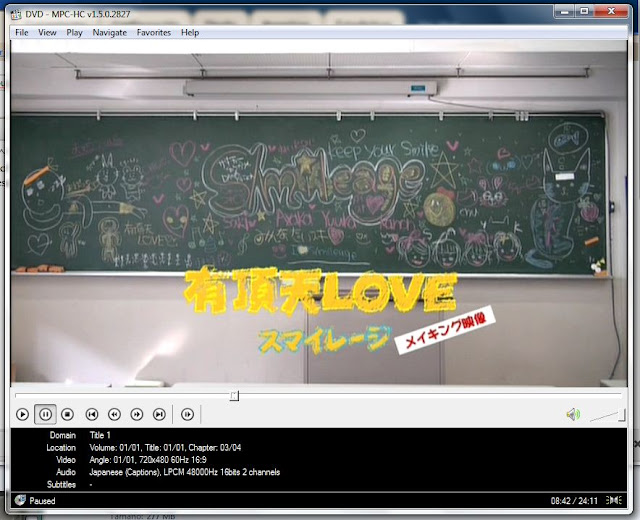Click the DVD disc icon in status bar
Viewport: 640px width, 520px height.
tap(20, 500)
